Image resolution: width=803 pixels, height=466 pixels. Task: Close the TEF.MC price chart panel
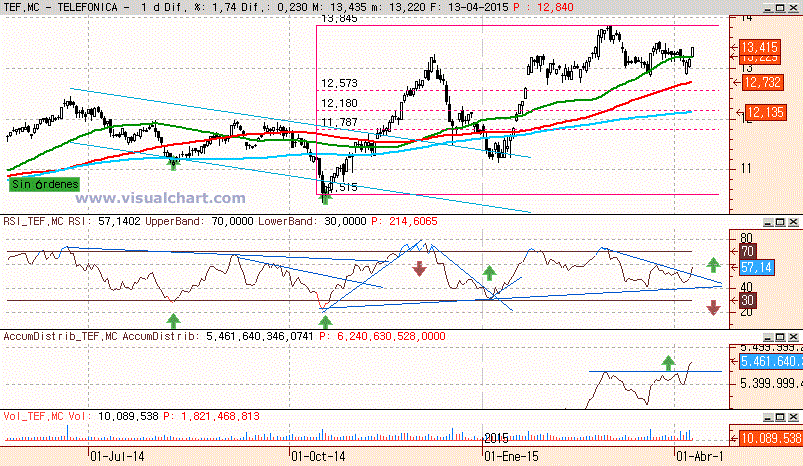click(793, 8)
